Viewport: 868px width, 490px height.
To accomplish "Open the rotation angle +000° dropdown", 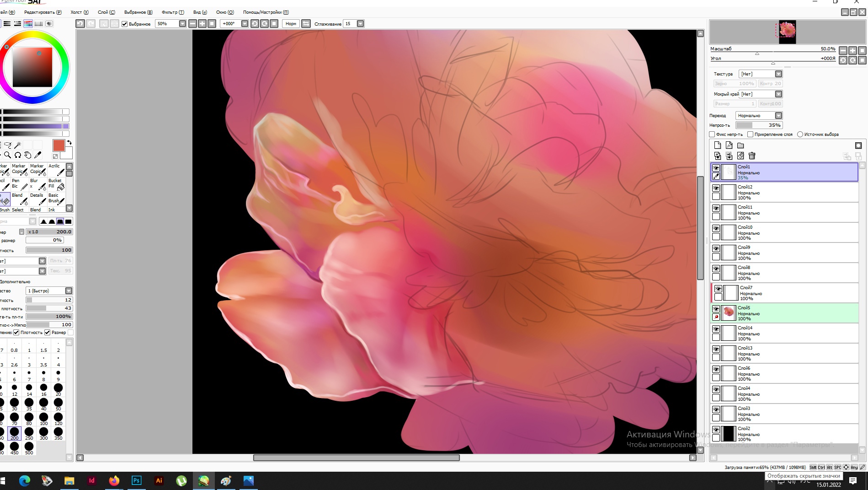I will pyautogui.click(x=245, y=24).
